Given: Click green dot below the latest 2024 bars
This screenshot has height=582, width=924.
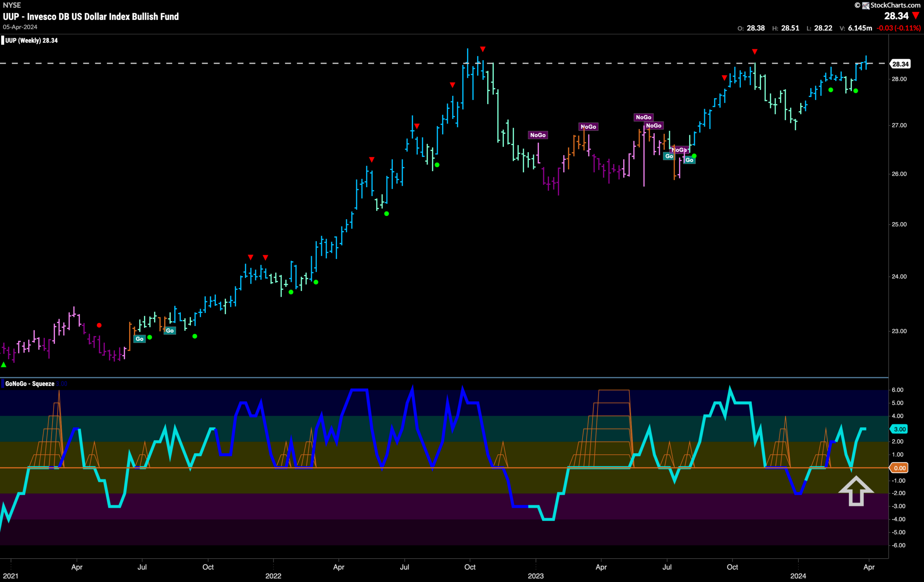Looking at the screenshot, I should click(856, 91).
